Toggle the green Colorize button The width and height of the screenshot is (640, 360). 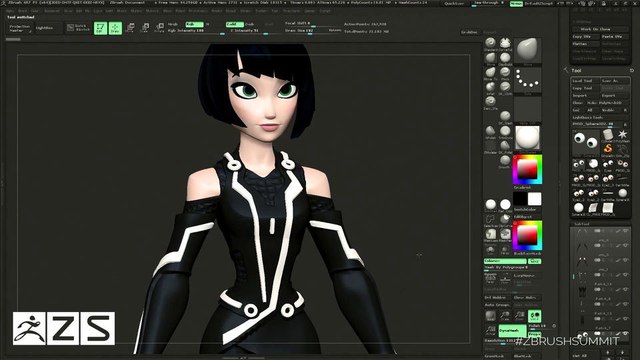pos(505,261)
